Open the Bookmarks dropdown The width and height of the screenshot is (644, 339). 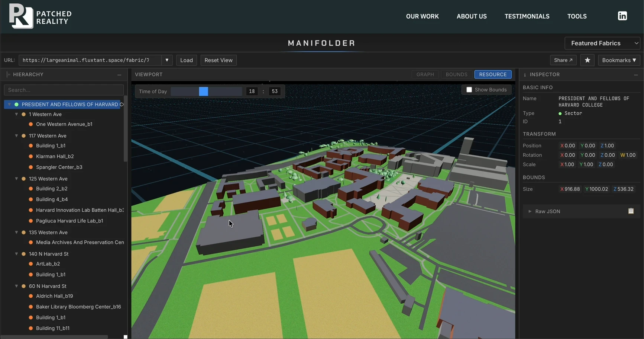click(619, 60)
